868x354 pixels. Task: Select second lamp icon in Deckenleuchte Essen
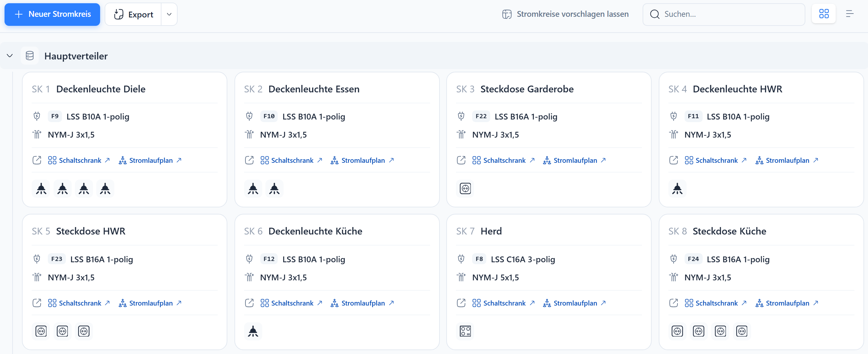tap(274, 188)
